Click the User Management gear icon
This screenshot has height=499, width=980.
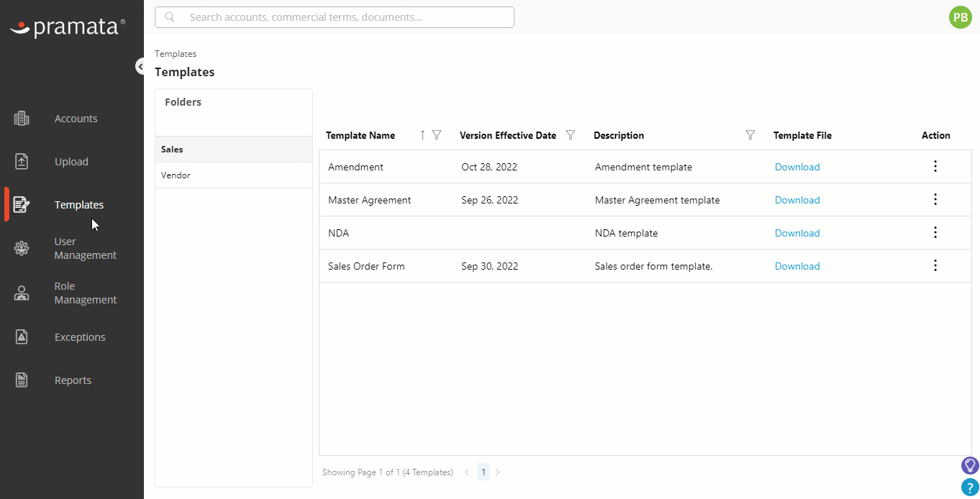pos(22,249)
